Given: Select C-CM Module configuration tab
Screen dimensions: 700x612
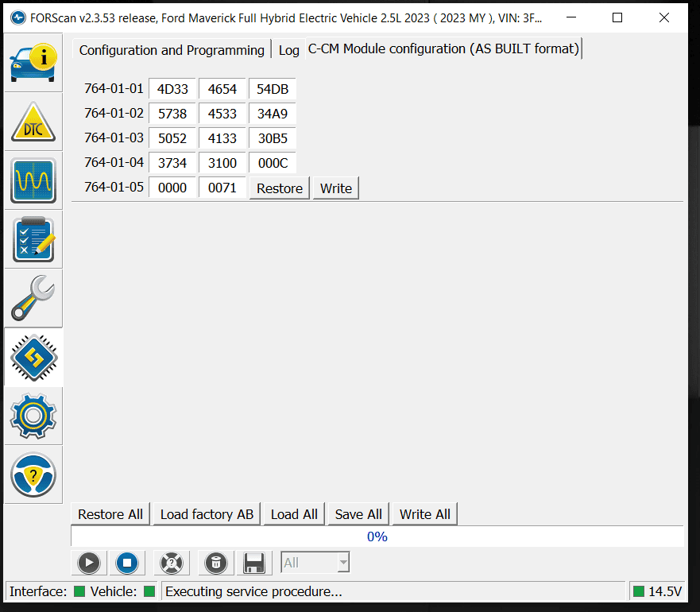Looking at the screenshot, I should click(x=443, y=48).
